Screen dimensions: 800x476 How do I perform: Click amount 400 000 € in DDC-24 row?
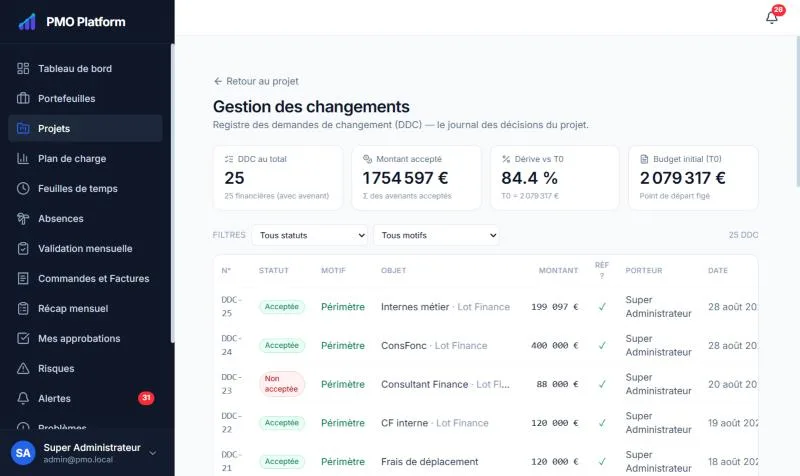pos(555,345)
